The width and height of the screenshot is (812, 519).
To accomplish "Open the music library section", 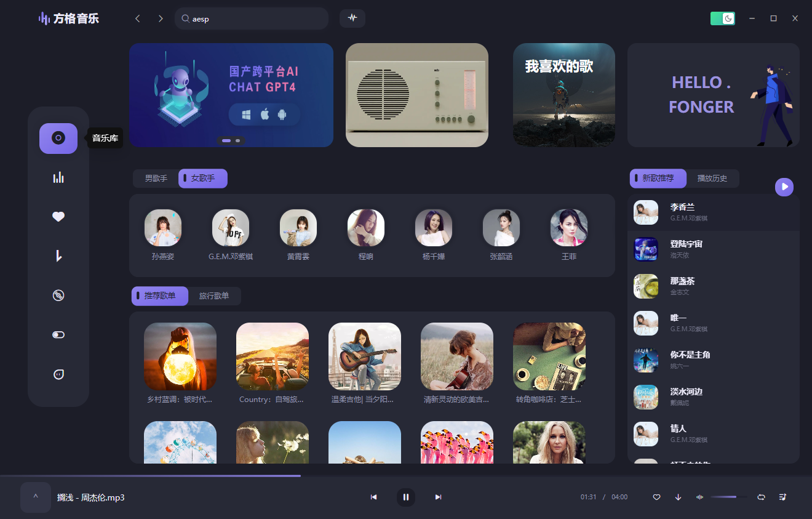I will [58, 138].
